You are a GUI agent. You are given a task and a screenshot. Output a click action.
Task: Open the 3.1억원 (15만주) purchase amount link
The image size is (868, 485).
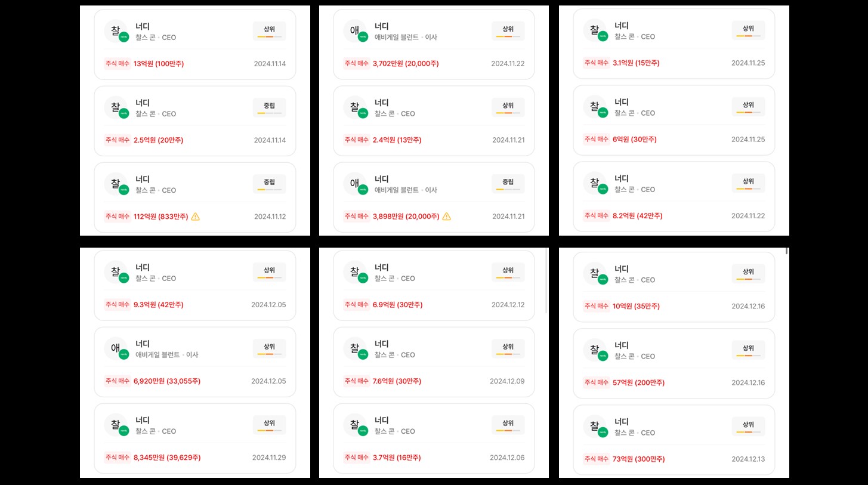pos(636,63)
